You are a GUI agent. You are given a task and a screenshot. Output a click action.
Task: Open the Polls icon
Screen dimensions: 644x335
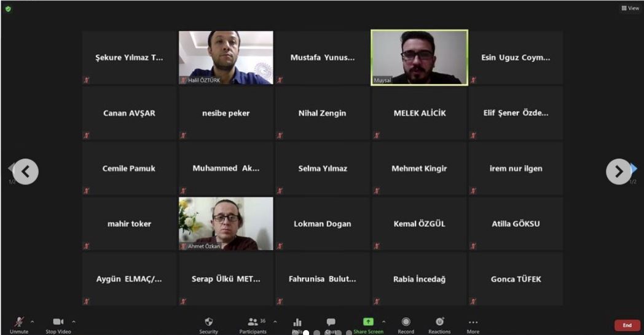point(297,322)
